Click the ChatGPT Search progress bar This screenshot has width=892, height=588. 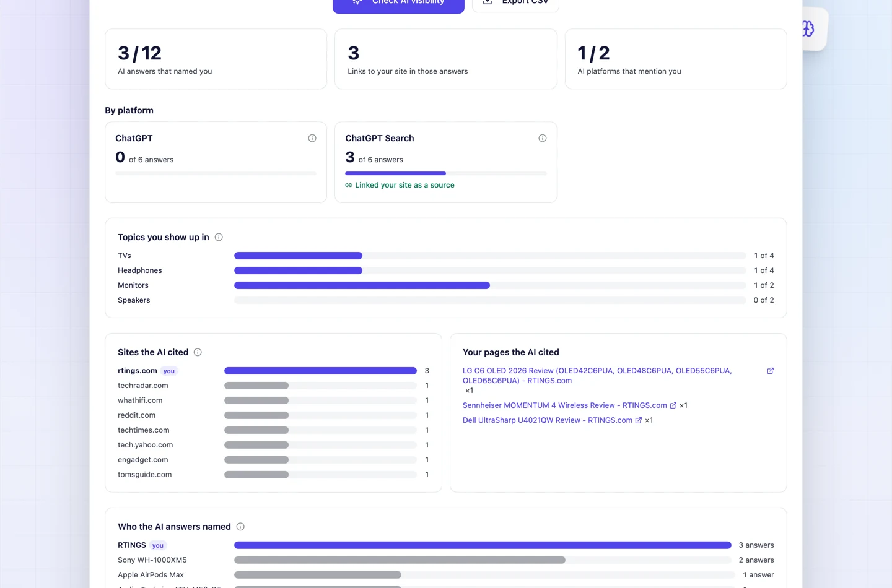[x=446, y=173]
